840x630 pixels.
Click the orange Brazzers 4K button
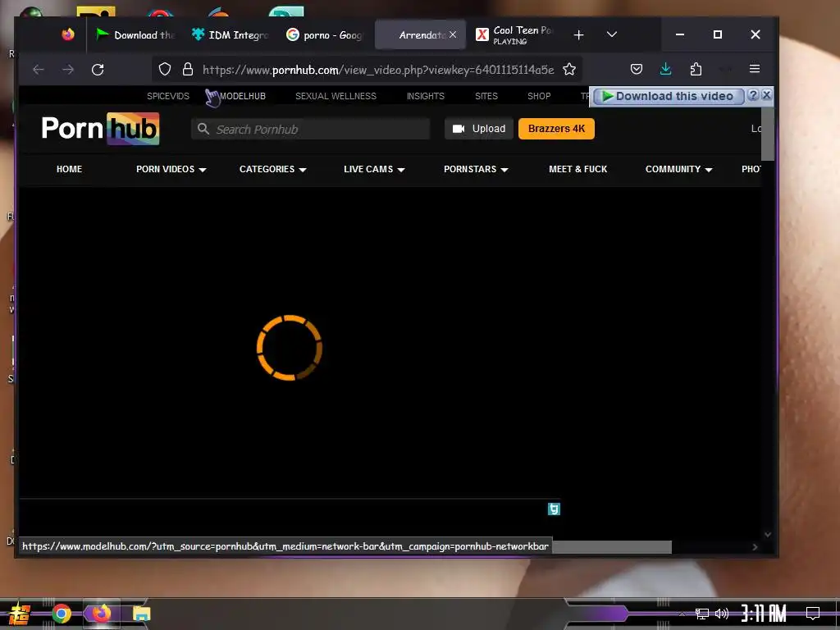[557, 129]
